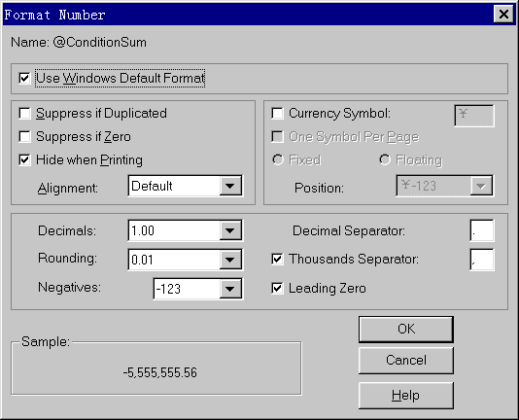
Task: Uncheck Thousands Separator checkbox
Action: 277,259
